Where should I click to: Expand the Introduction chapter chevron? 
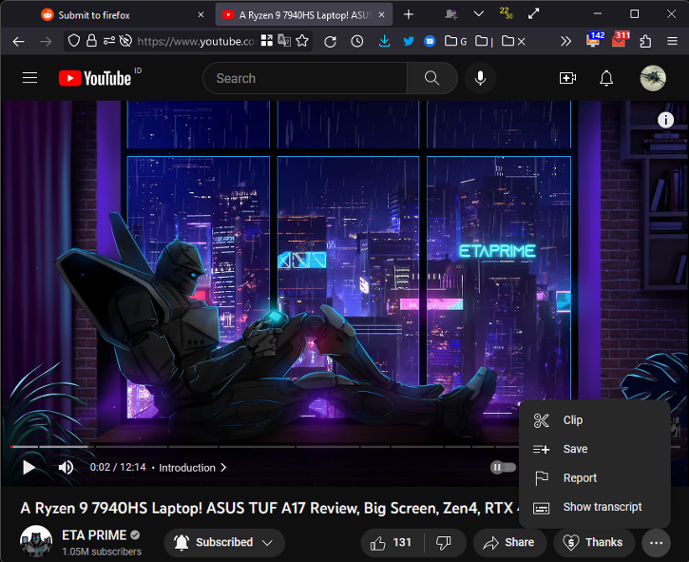223,468
